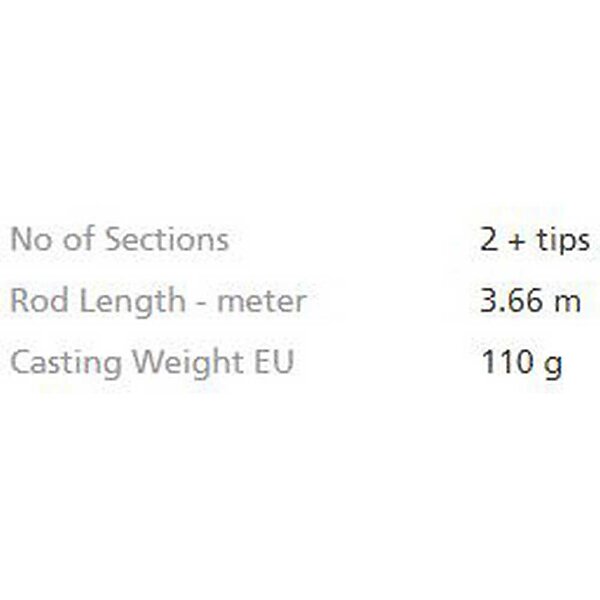Viewport: 600px width, 600px height.
Task: Click the digit "2" in the sections value
Action: pos(489,241)
